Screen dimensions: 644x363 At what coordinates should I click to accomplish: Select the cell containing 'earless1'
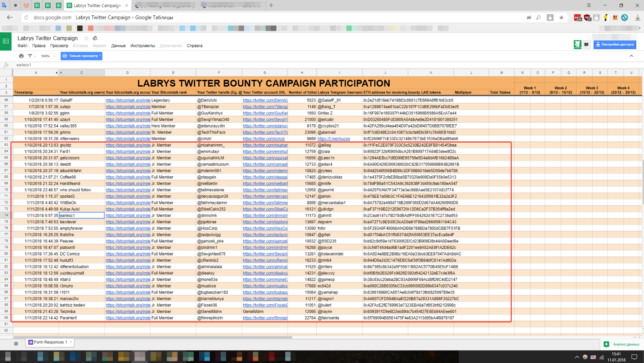(x=82, y=216)
